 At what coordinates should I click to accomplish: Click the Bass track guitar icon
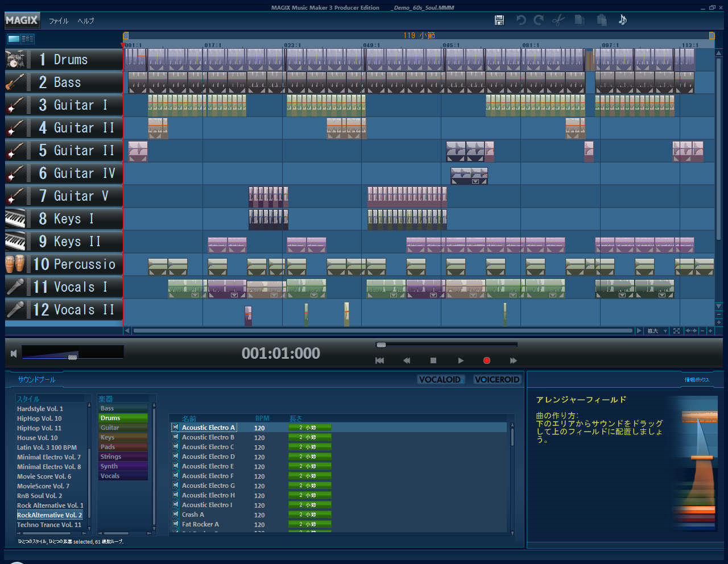click(16, 82)
